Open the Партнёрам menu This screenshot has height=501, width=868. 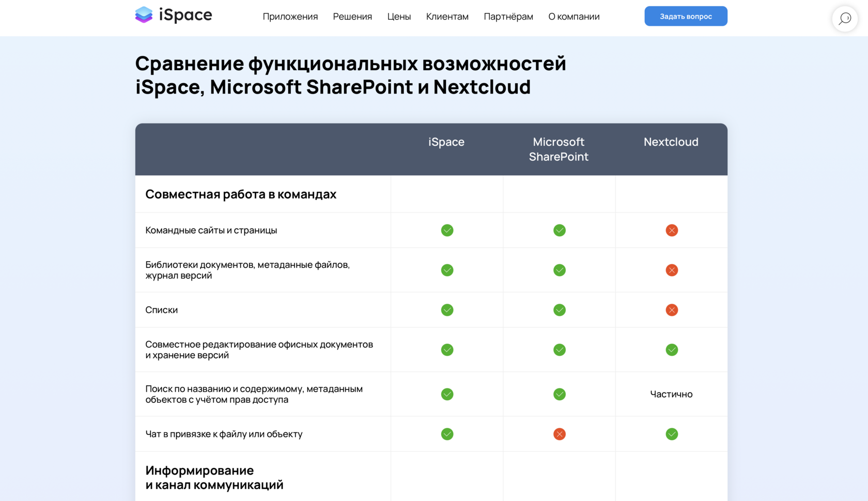[508, 17]
